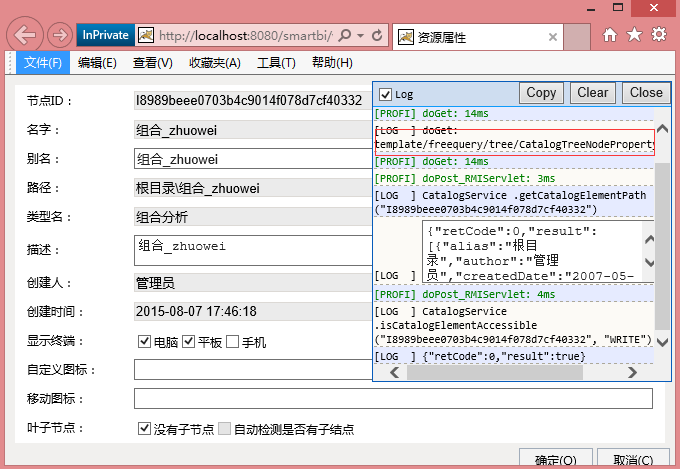680x469 pixels.
Task: Click log entry CatalogService .getCatalogElementPath
Action: [x=514, y=202]
